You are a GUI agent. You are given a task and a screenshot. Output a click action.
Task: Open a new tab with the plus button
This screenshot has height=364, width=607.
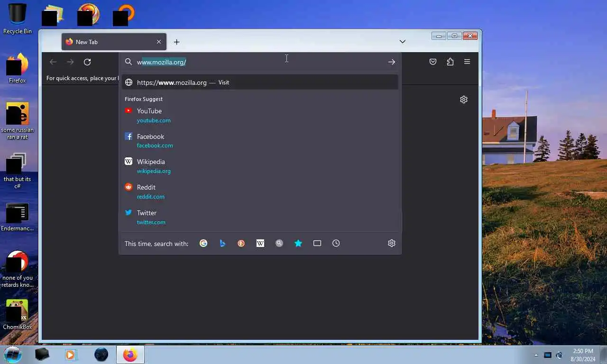176,42
